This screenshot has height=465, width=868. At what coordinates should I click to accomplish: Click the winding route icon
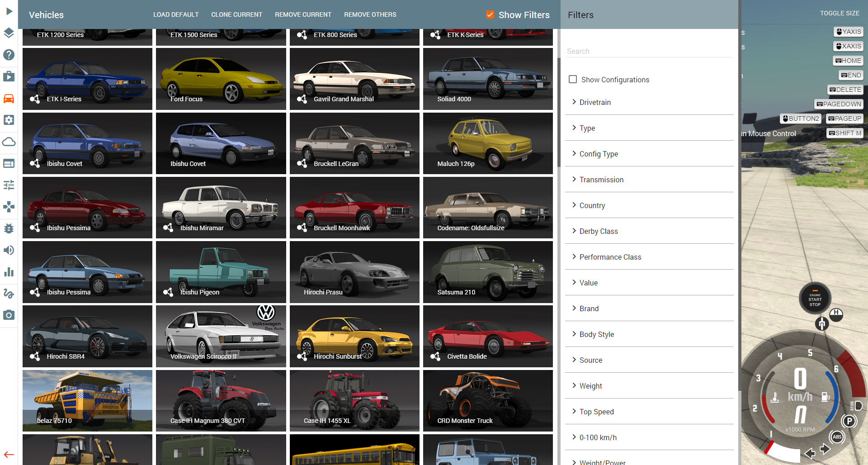point(9,294)
